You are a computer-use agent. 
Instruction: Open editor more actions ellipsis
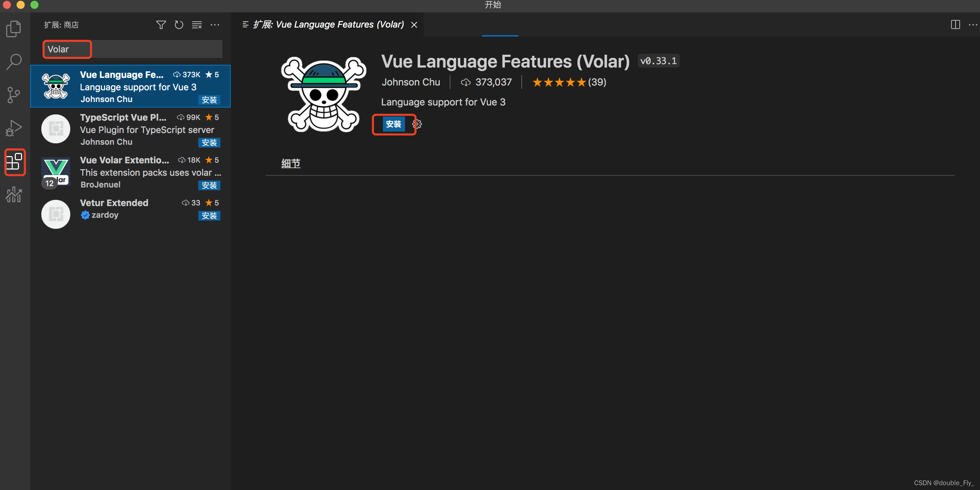coord(973,25)
